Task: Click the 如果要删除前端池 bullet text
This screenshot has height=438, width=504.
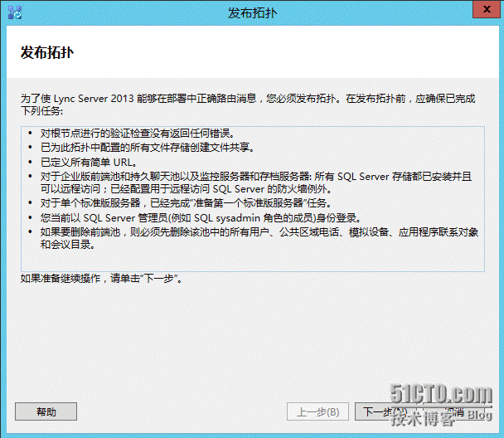Action: tap(259, 238)
